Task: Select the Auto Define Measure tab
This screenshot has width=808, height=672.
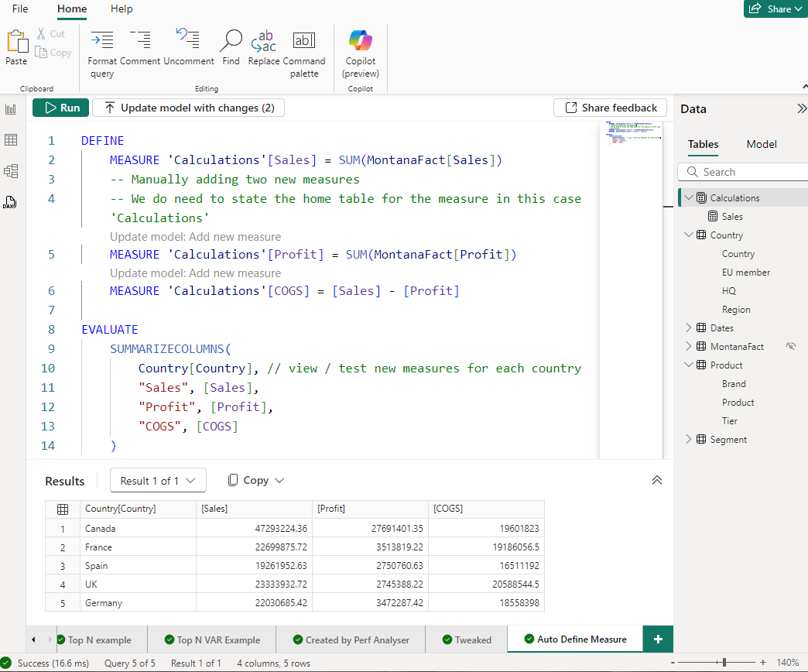Action: (575, 639)
